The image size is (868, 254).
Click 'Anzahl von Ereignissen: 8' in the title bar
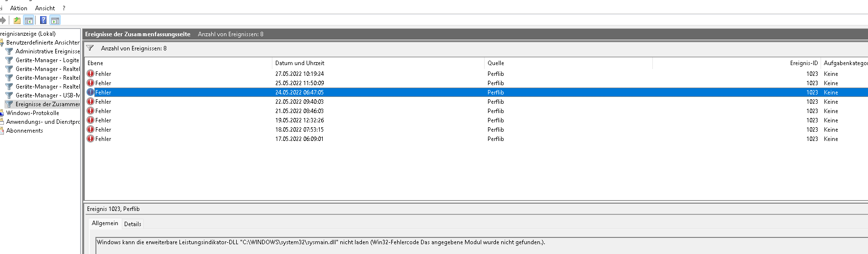[x=230, y=34]
